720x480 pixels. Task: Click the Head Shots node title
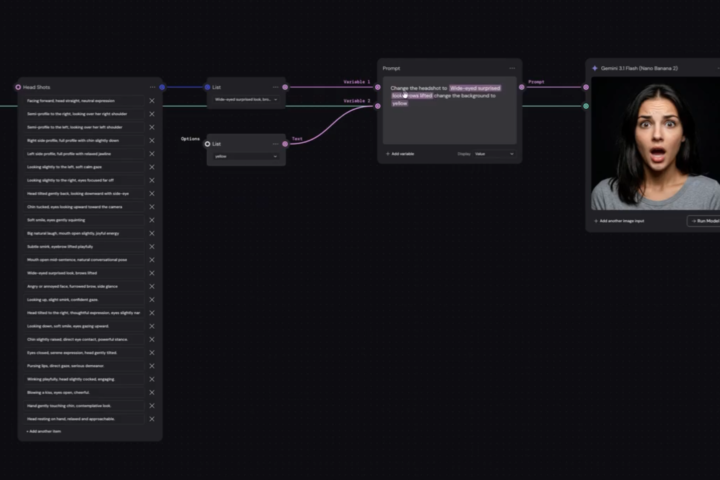tap(37, 87)
